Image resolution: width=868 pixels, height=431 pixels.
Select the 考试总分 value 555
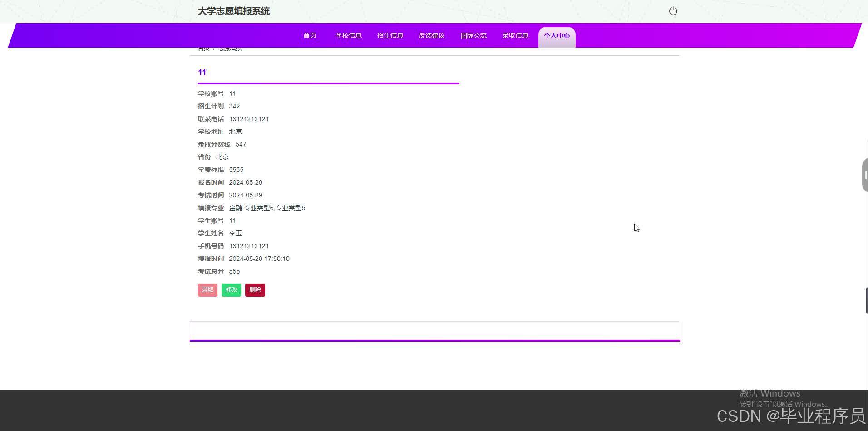(234, 271)
